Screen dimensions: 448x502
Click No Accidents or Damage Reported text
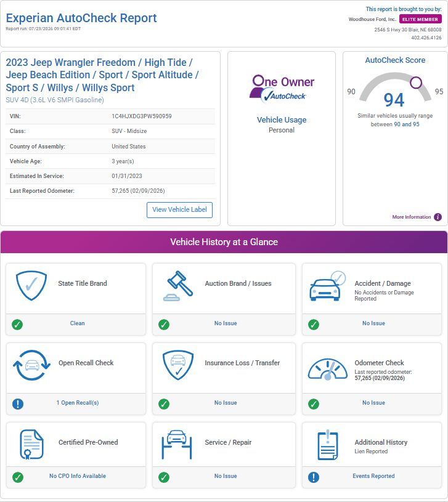384,296
